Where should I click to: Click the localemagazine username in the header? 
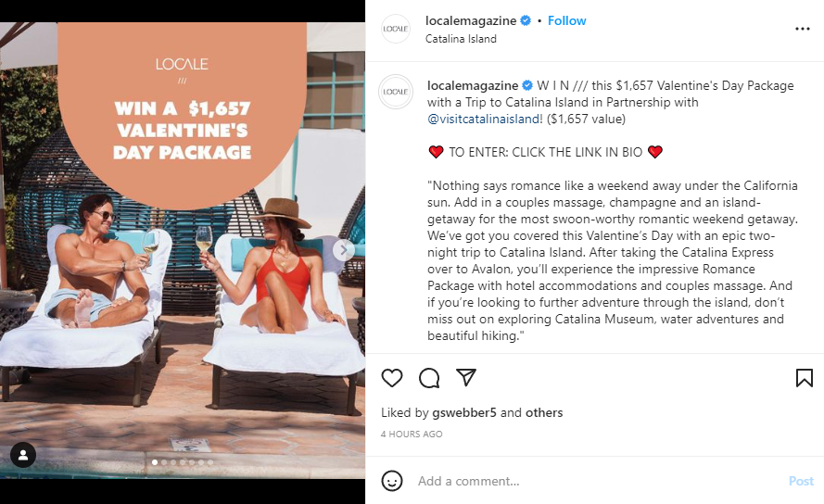pyautogui.click(x=471, y=20)
